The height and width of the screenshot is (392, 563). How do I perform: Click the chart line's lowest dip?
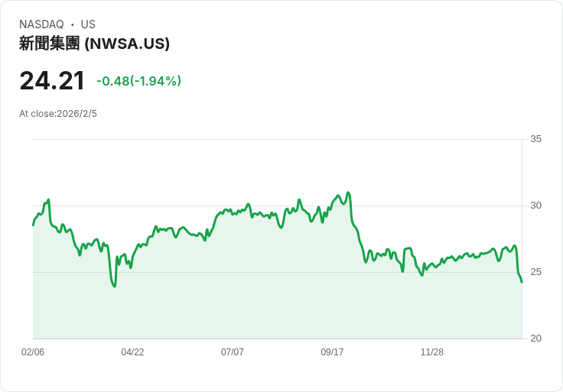pos(115,286)
